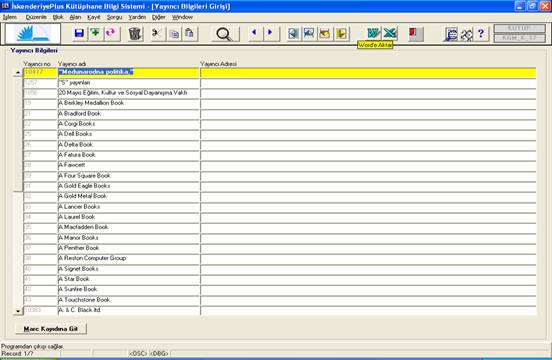
Task: Click the first row's Yayıncı no field
Action: click(40, 72)
